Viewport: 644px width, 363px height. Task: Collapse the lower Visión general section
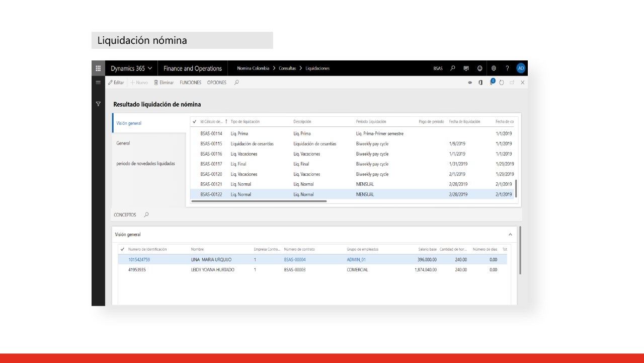[x=510, y=234]
